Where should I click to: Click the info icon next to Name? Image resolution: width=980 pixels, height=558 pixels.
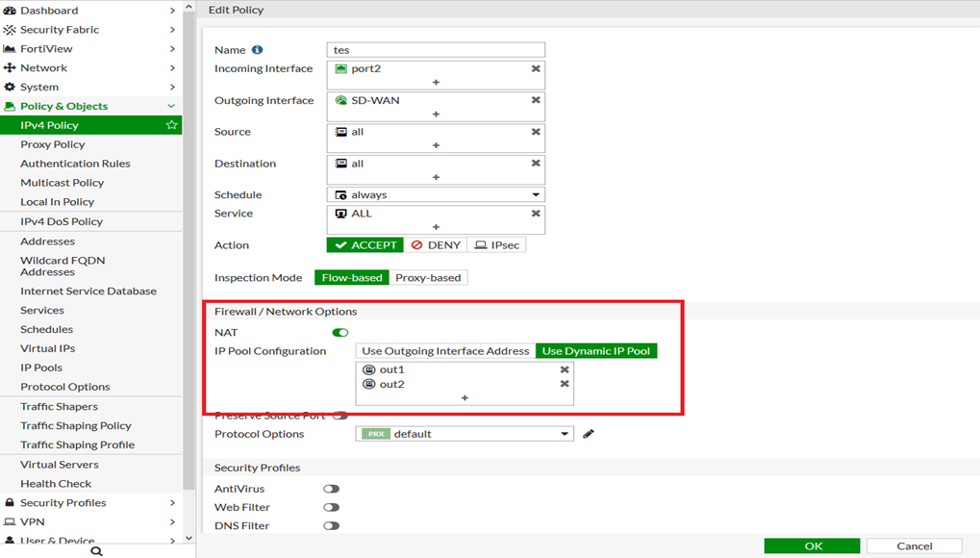pyautogui.click(x=257, y=50)
